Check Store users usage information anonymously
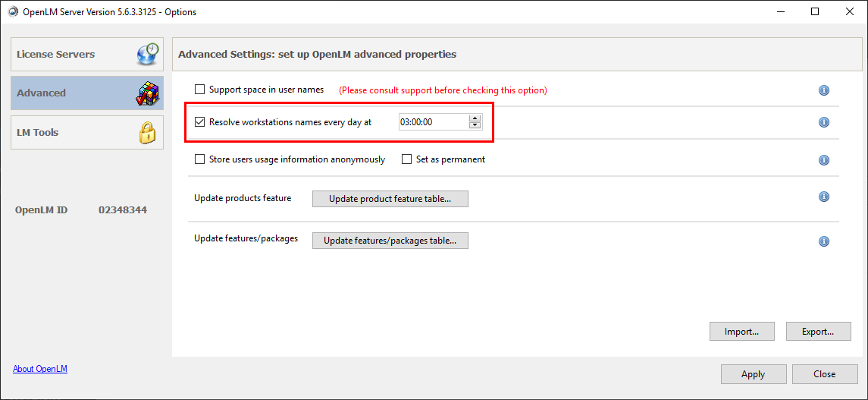Viewport: 868px width, 400px height. click(x=200, y=159)
